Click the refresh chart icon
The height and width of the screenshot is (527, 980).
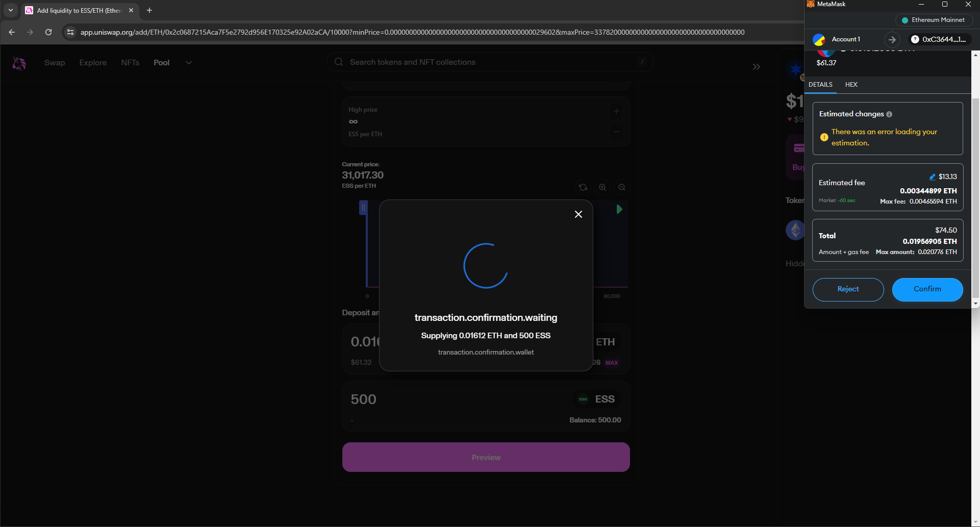pyautogui.click(x=583, y=187)
